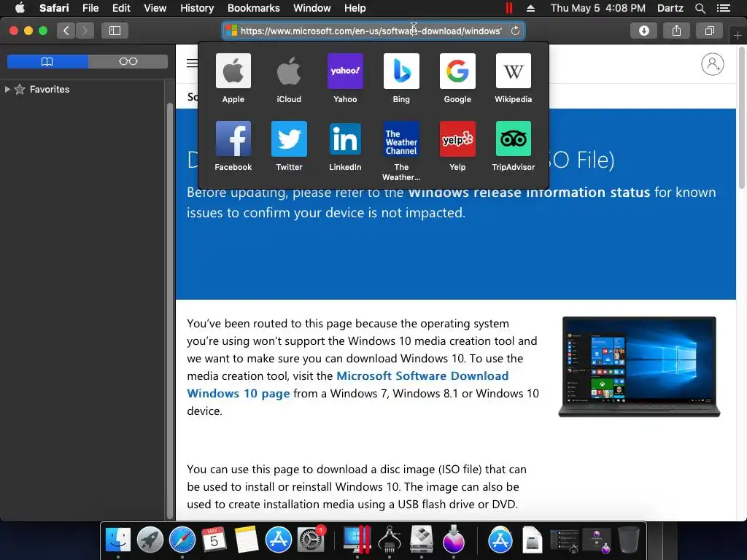This screenshot has width=747, height=560.
Task: Open the Share button in Safari toolbar
Action: coord(676,31)
